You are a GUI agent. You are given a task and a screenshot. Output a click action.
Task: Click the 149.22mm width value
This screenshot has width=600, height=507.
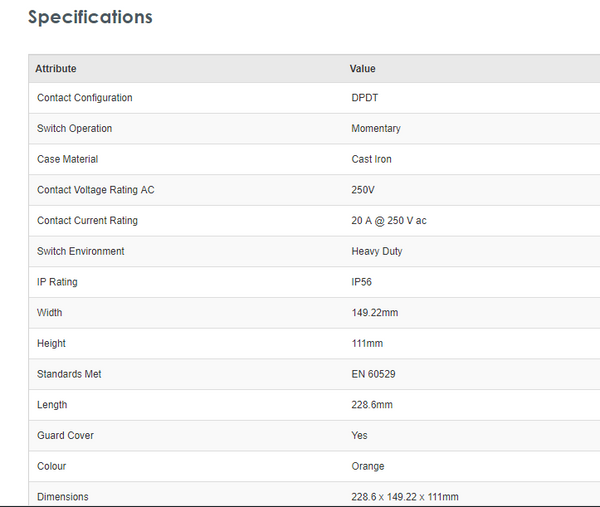tap(375, 313)
